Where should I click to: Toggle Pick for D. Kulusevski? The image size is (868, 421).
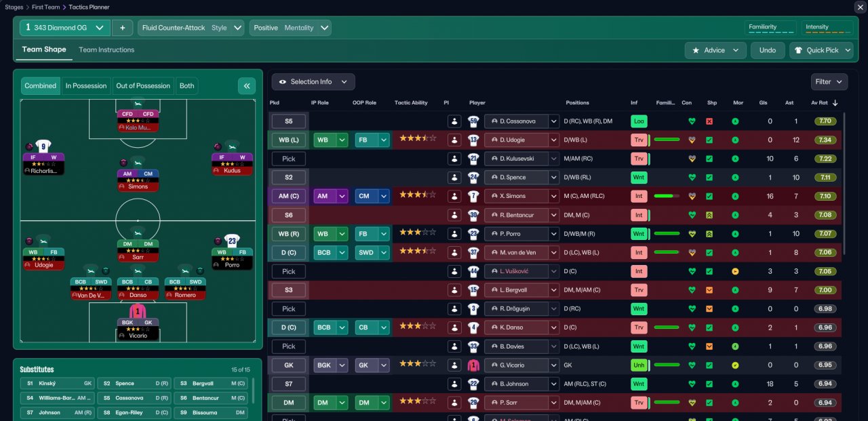(x=289, y=159)
